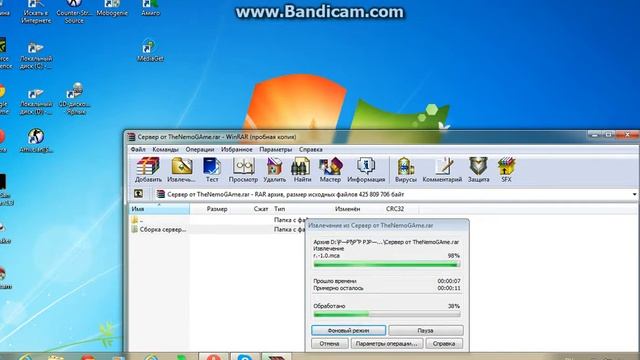Click the file name 'r.-1.0.mca'
640x360 pixels.
tap(326, 256)
